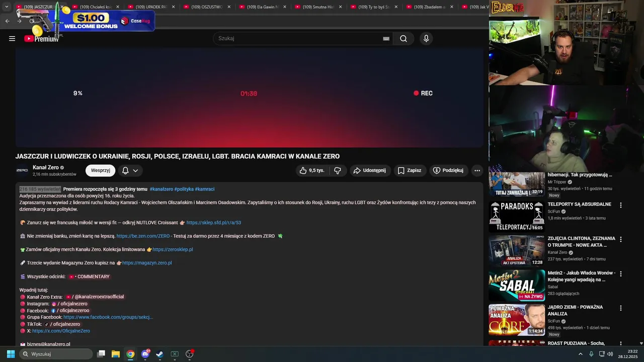
Task: Click the Podziękuj thanks button
Action: click(x=448, y=170)
